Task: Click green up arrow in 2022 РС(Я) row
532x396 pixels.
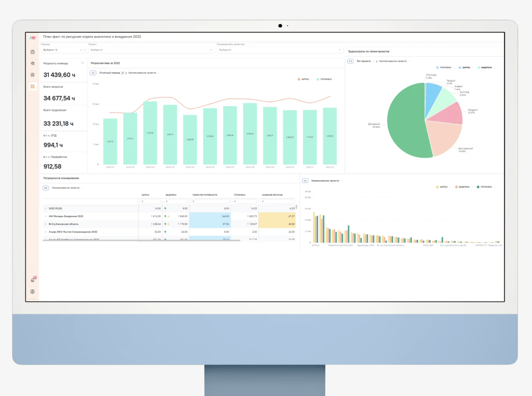Action: pos(165,209)
